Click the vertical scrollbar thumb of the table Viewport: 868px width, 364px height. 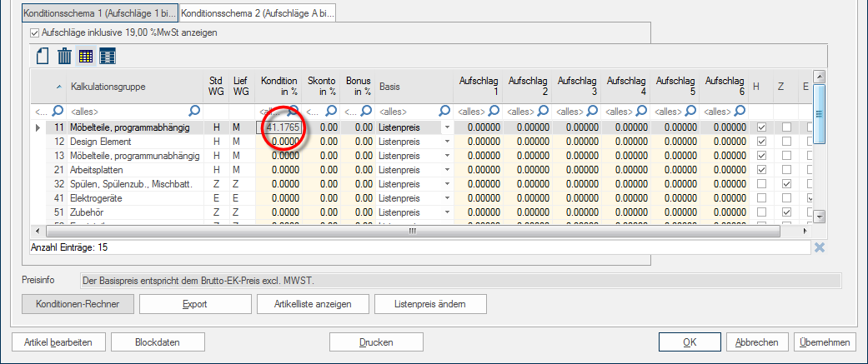tap(819, 115)
